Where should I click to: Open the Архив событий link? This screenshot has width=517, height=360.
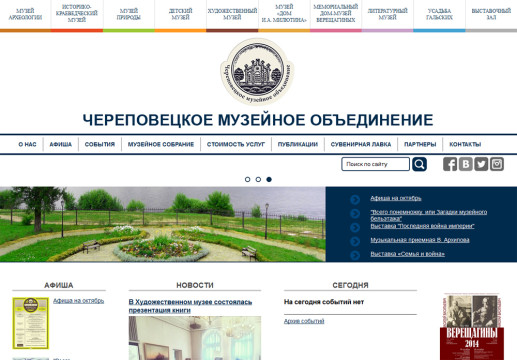(304, 321)
